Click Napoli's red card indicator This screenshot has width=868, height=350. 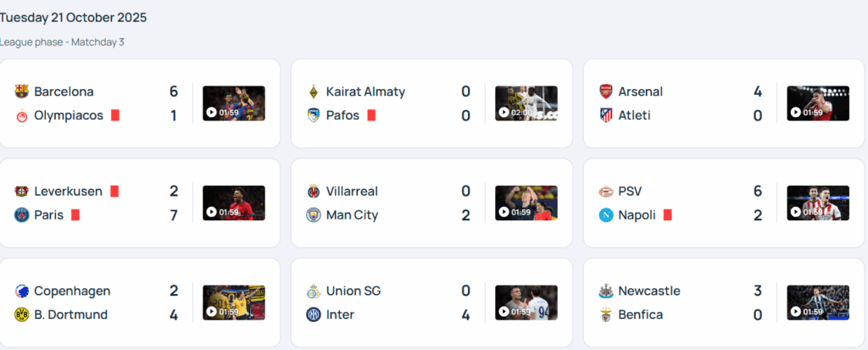point(668,215)
